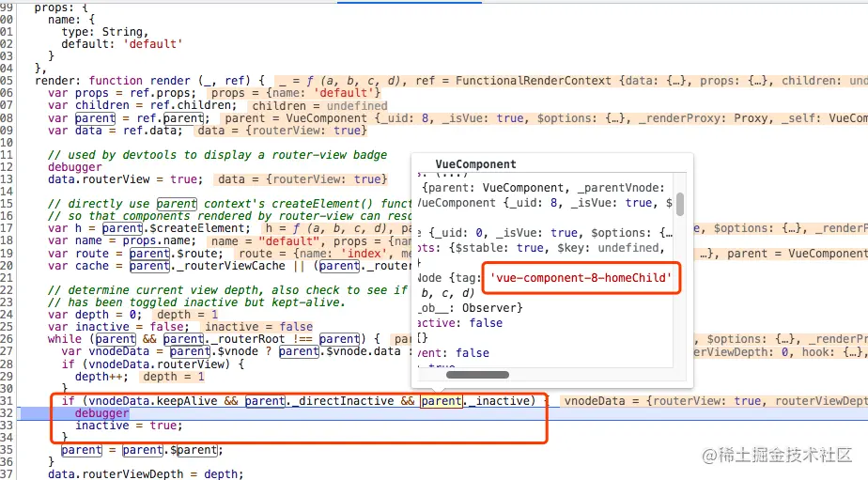The image size is (868, 480).
Task: Click '{parent: VueComponent, _parentVnode:' popup row
Action: (x=543, y=188)
